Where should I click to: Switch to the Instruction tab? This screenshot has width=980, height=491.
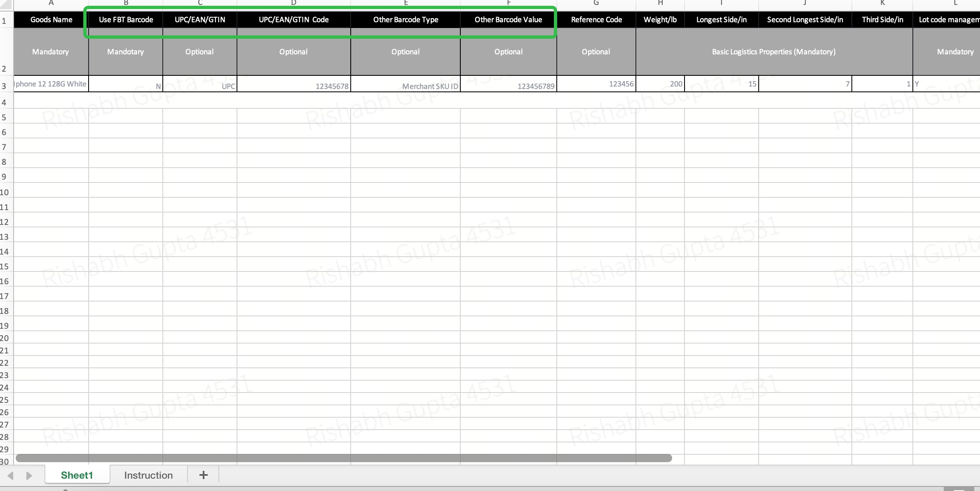[x=148, y=475]
